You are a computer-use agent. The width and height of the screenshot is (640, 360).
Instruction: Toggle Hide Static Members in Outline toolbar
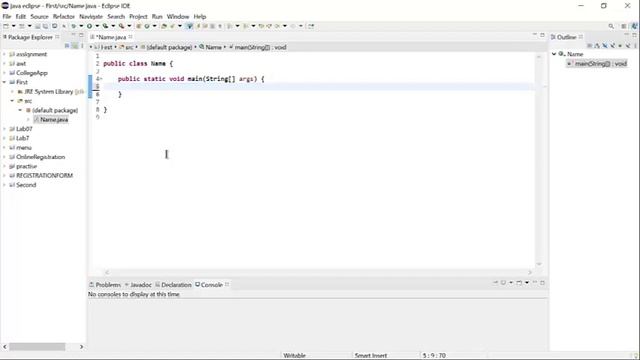tap(613, 46)
